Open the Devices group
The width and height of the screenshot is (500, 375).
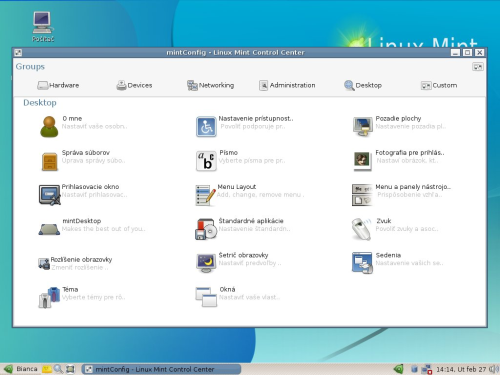coord(134,85)
